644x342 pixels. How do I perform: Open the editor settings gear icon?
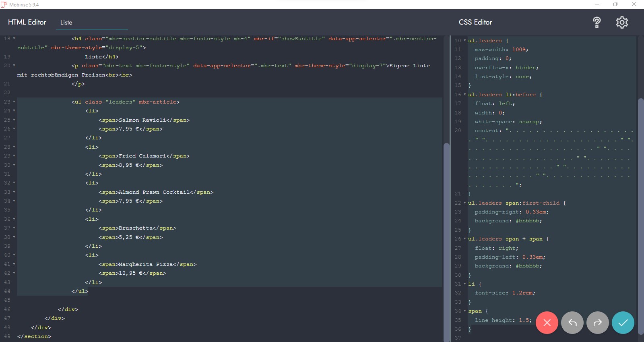tap(622, 23)
